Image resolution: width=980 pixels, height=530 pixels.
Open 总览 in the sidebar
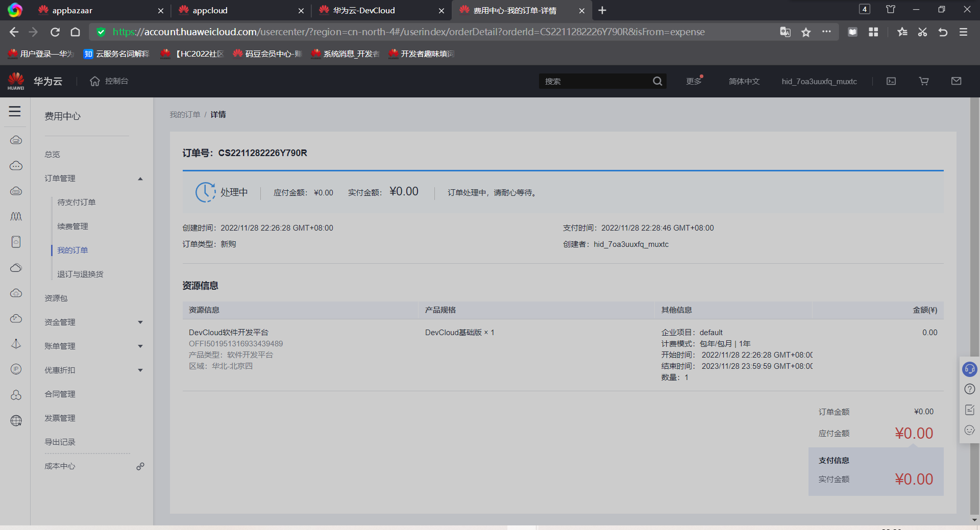(x=52, y=155)
